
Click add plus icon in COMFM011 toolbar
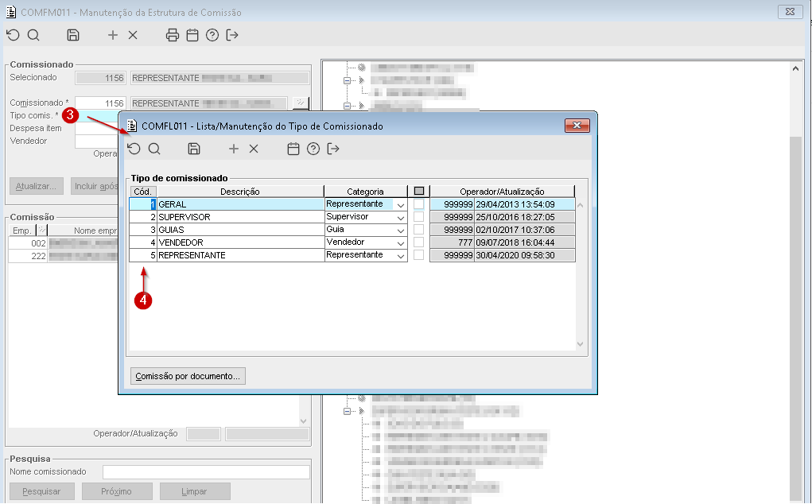pos(113,35)
